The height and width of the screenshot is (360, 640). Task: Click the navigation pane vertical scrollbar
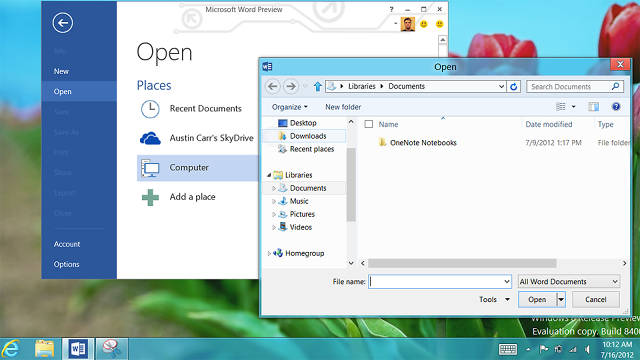(x=351, y=184)
